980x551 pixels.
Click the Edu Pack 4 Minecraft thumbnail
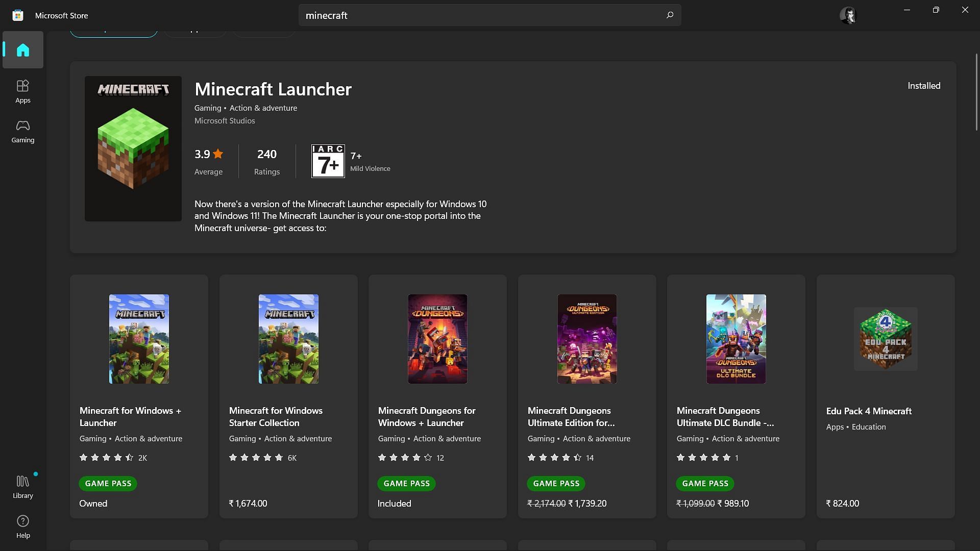[885, 338]
